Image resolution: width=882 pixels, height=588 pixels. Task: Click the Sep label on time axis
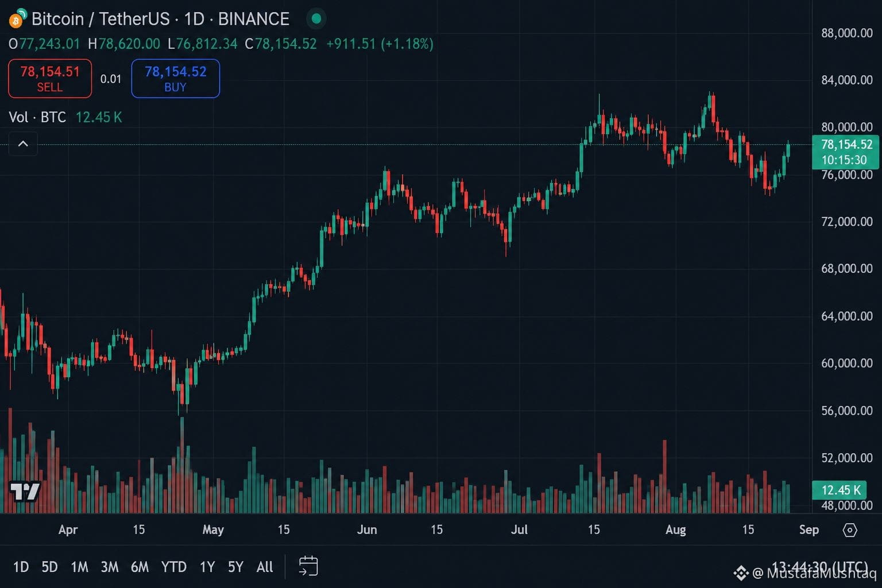click(x=809, y=529)
